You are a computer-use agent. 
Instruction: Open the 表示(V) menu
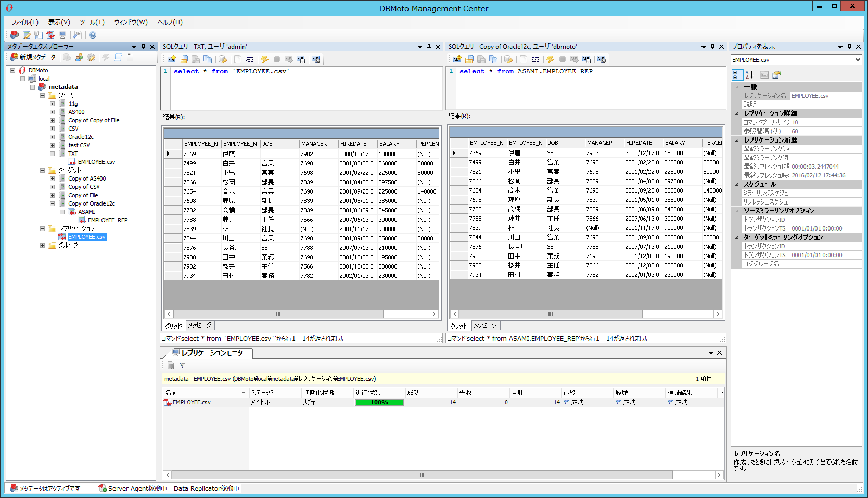[59, 22]
